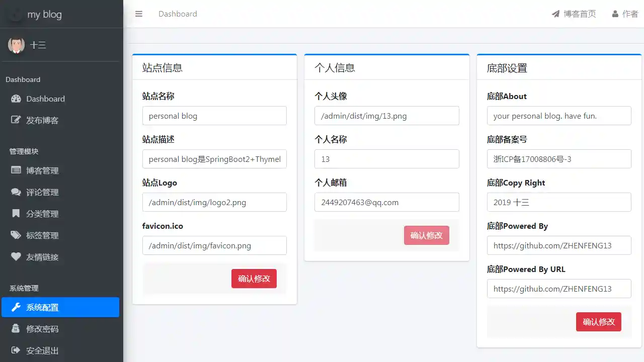Click the 发布博客 pencil icon

tap(16, 120)
